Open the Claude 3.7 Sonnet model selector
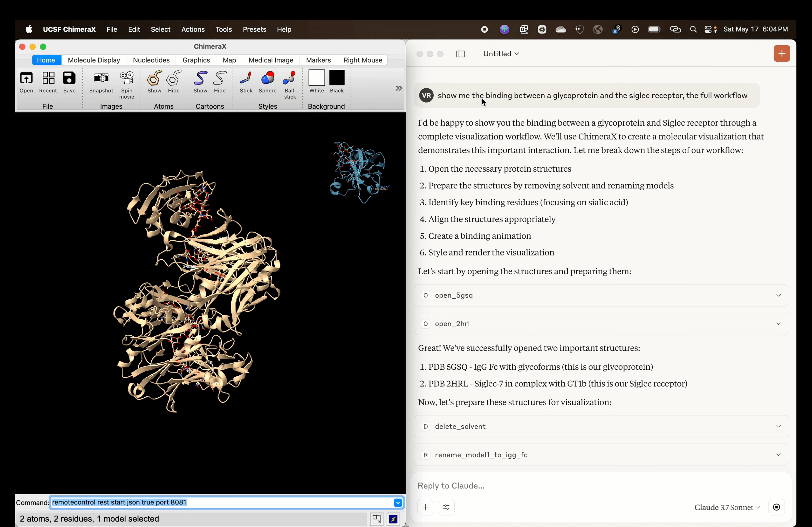 727,507
